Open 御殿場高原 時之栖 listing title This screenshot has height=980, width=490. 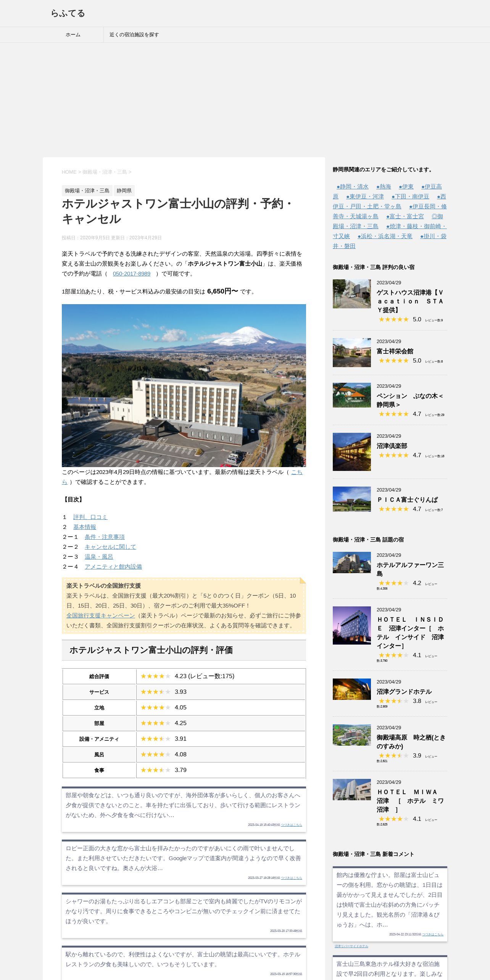[411, 741]
